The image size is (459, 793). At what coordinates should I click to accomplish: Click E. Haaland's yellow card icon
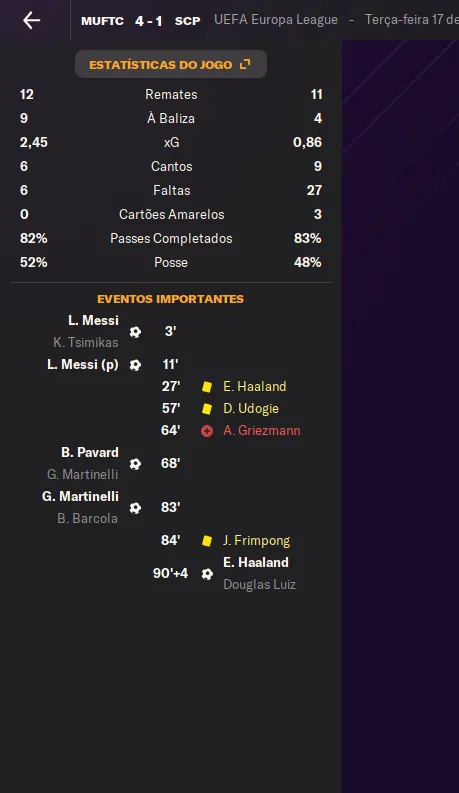point(207,387)
